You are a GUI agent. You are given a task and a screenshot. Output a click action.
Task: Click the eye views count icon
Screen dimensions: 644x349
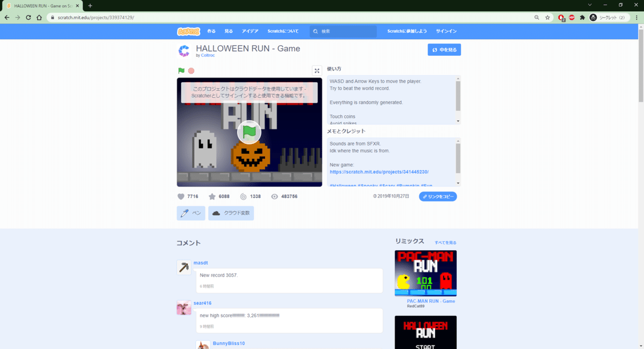[x=275, y=197]
